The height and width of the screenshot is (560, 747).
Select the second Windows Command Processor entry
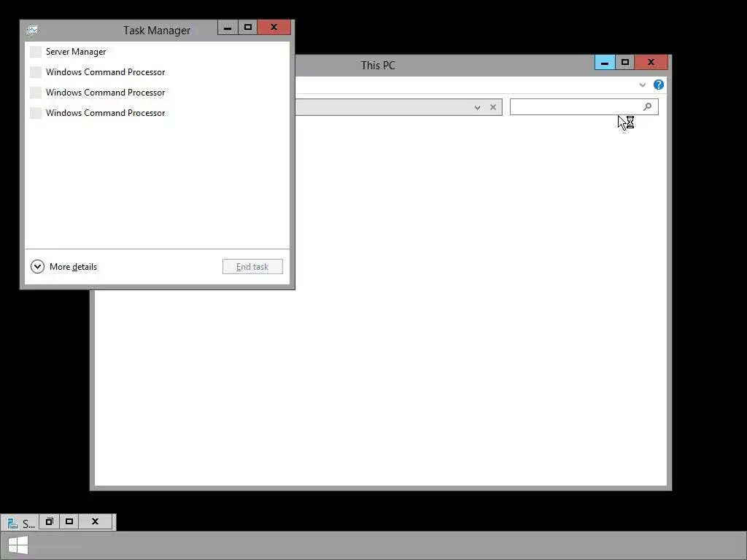(157, 93)
